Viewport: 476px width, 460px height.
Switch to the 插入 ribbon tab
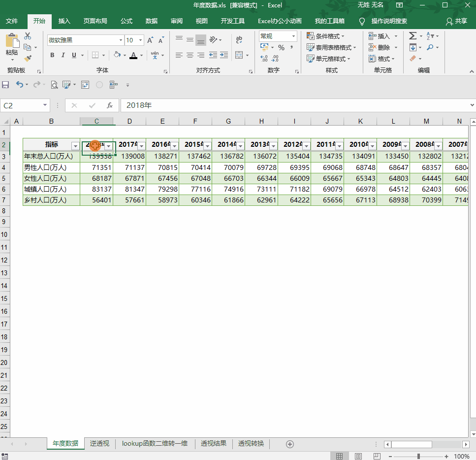[64, 21]
